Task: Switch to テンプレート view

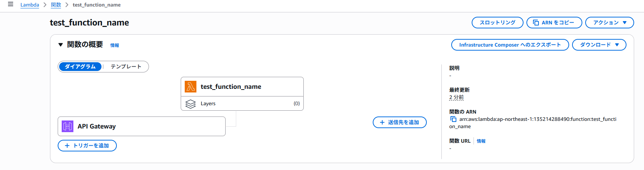Action: click(x=126, y=67)
